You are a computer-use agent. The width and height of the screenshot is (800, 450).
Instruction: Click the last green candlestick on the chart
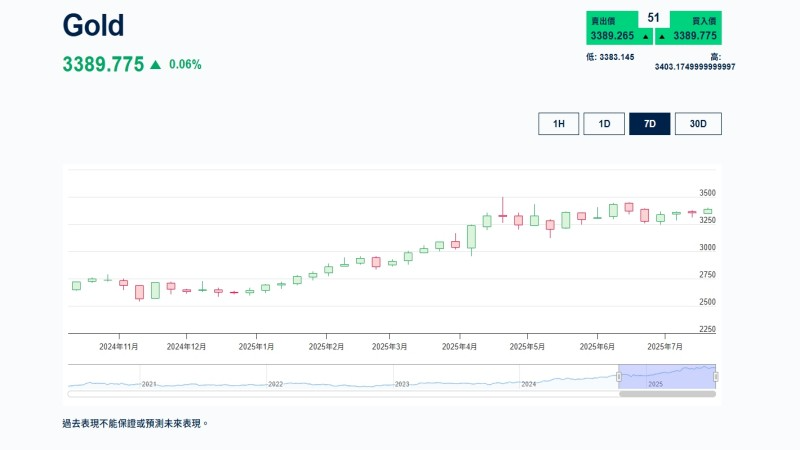click(708, 211)
